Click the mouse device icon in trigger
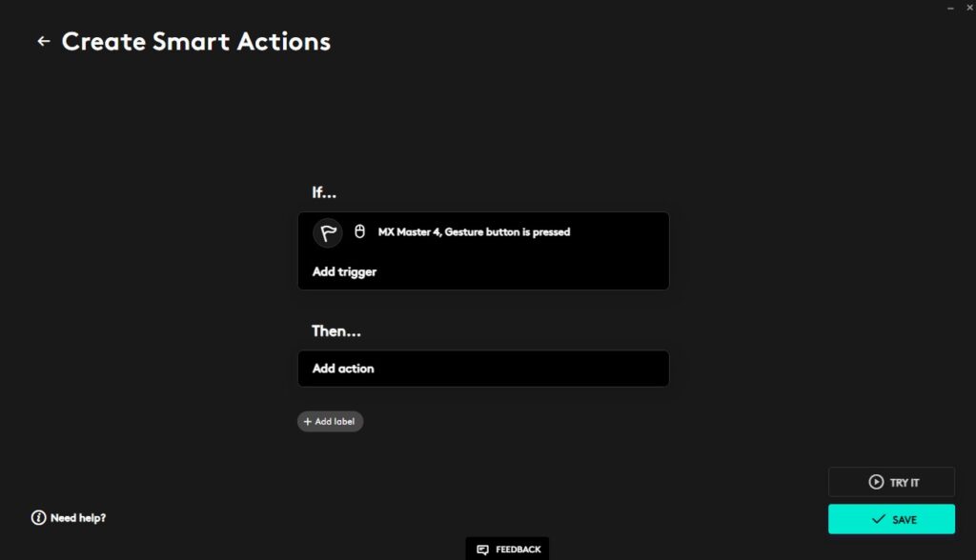This screenshot has width=976, height=560. (x=359, y=231)
